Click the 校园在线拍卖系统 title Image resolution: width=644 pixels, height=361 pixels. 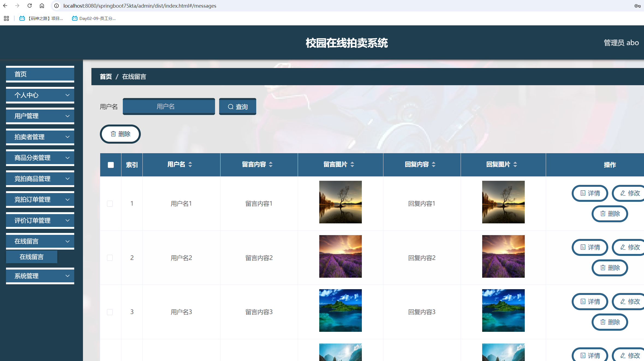pos(347,43)
